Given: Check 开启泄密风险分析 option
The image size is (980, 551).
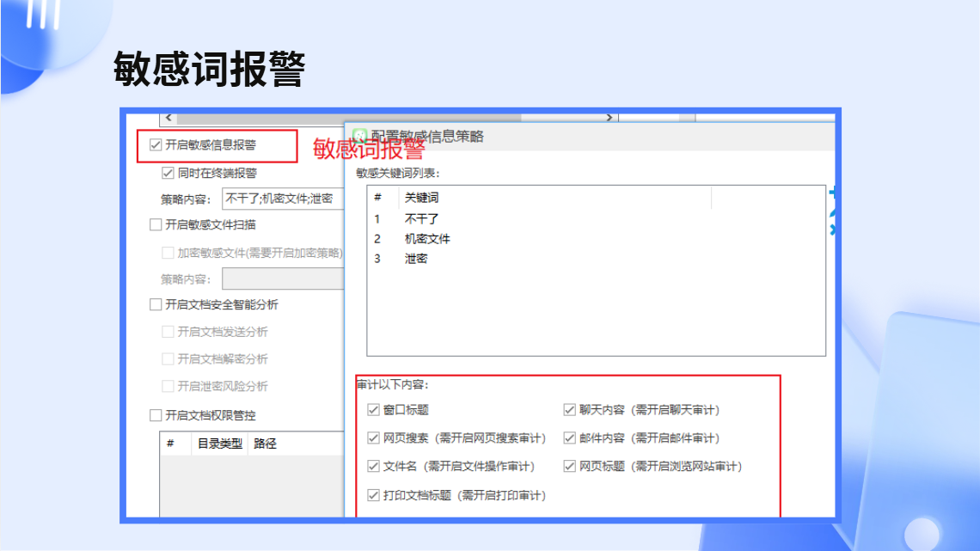Looking at the screenshot, I should [x=168, y=386].
